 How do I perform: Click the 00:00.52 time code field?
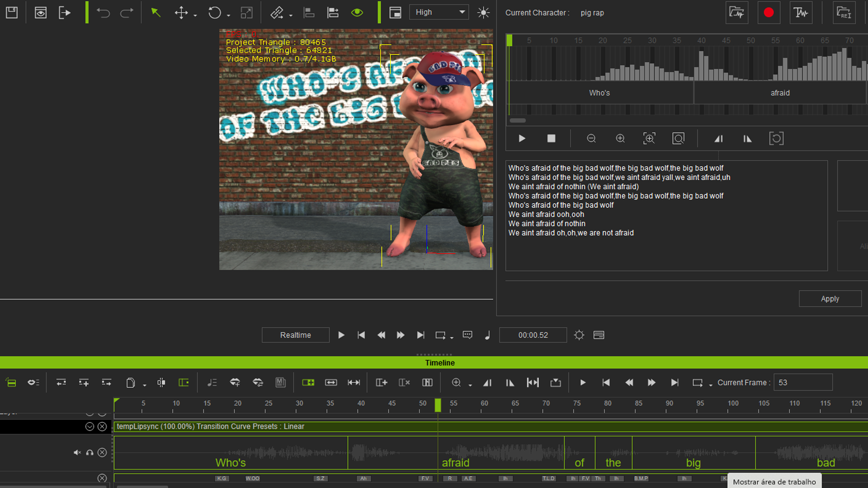pos(533,335)
